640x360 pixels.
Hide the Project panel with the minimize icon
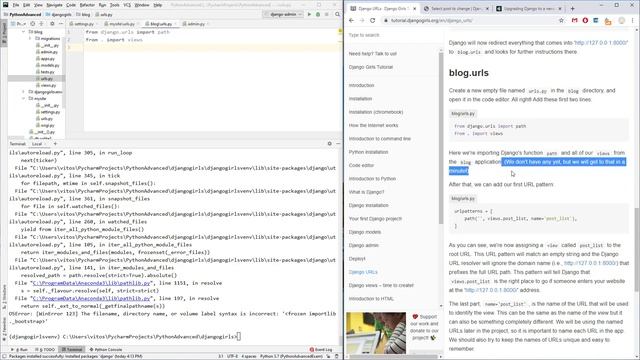point(61,24)
